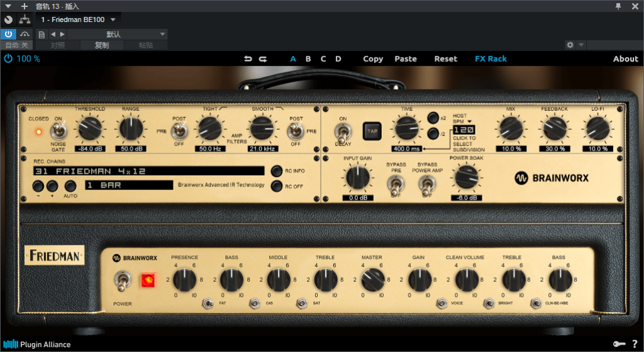Screen dimensions: 644x352
Task: Open the Friedman BE100 plugin dropdown
Action: (78, 20)
